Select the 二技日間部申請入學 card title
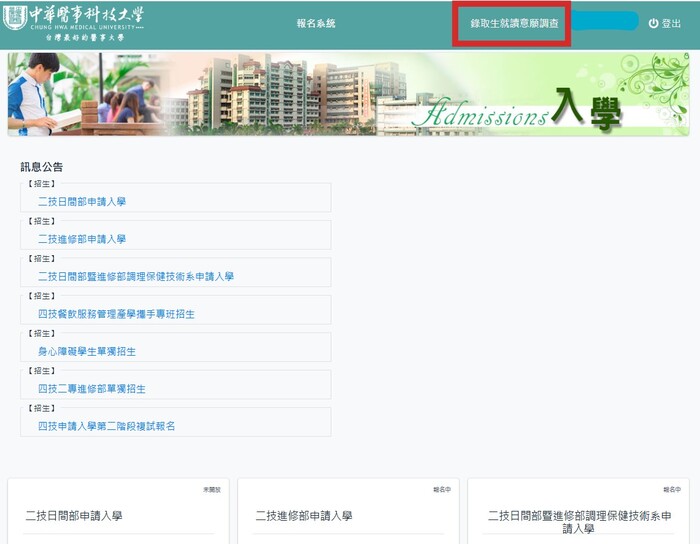The image size is (700, 544). click(x=74, y=516)
